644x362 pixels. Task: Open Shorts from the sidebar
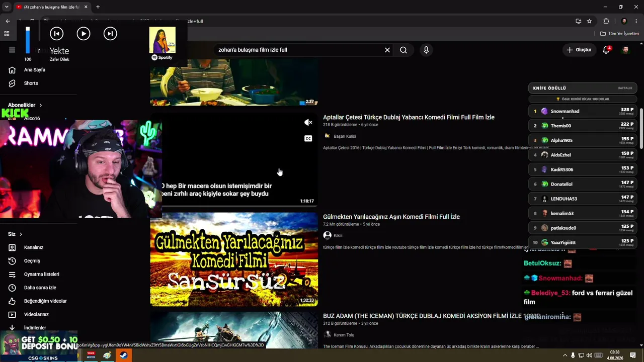pos(31,83)
